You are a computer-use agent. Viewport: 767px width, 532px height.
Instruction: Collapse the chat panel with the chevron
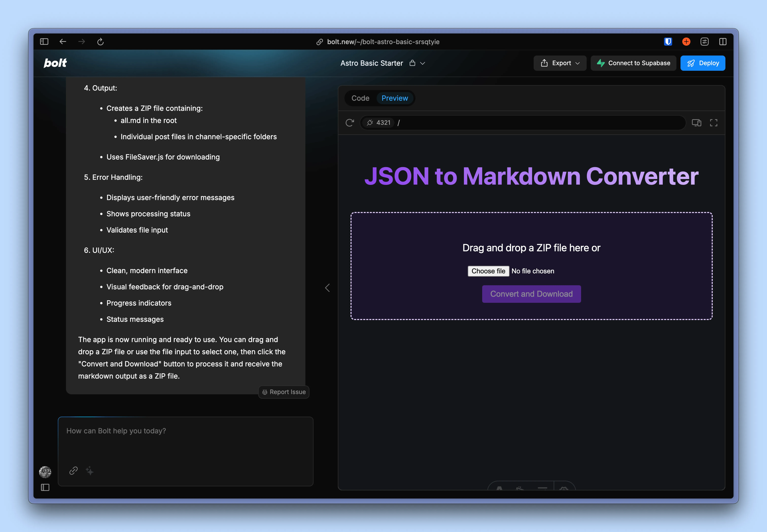(327, 288)
